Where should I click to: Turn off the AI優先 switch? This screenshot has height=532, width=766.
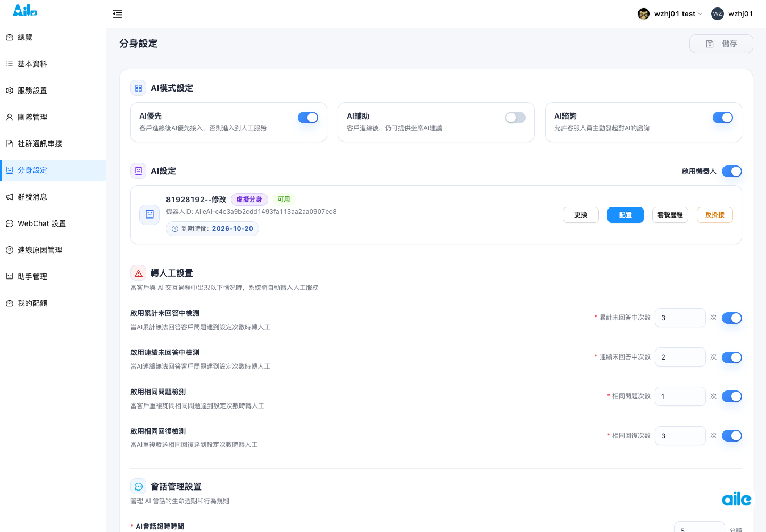tap(308, 118)
